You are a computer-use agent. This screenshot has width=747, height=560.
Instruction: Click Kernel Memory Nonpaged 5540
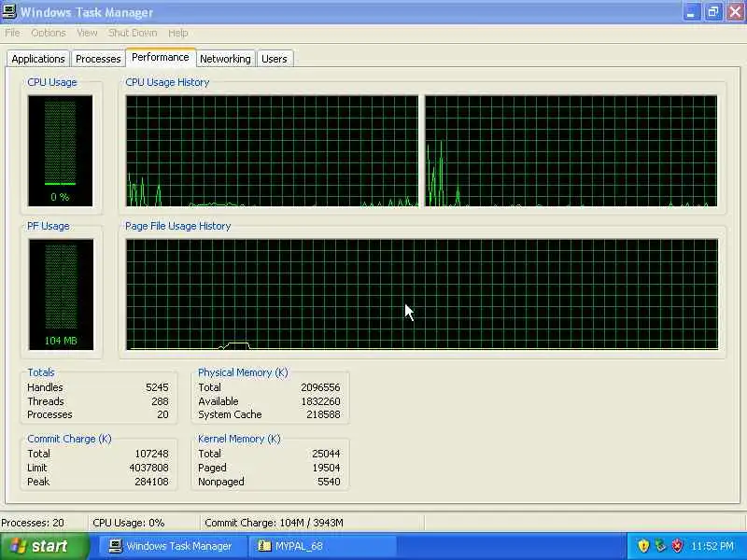329,482
